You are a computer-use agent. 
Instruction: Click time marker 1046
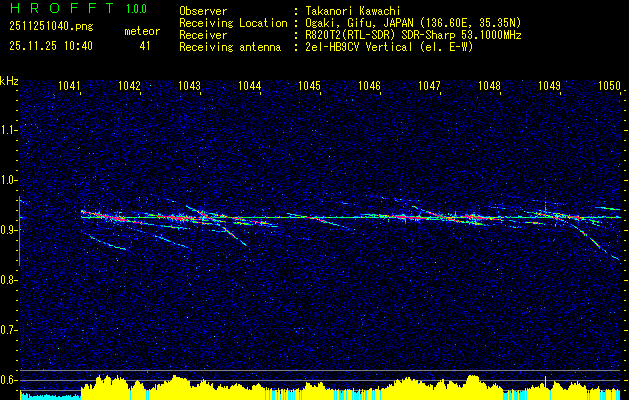[369, 85]
